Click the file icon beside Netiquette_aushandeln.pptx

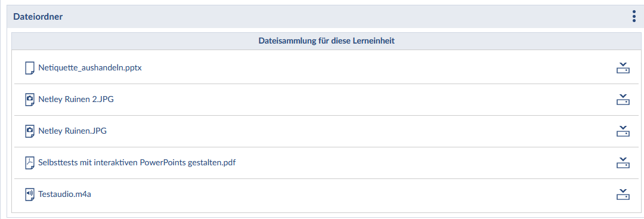[30, 68]
